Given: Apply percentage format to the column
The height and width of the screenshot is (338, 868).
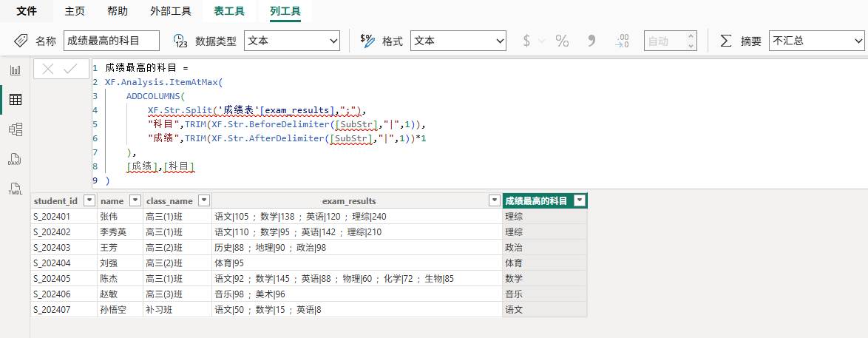Looking at the screenshot, I should coord(562,41).
